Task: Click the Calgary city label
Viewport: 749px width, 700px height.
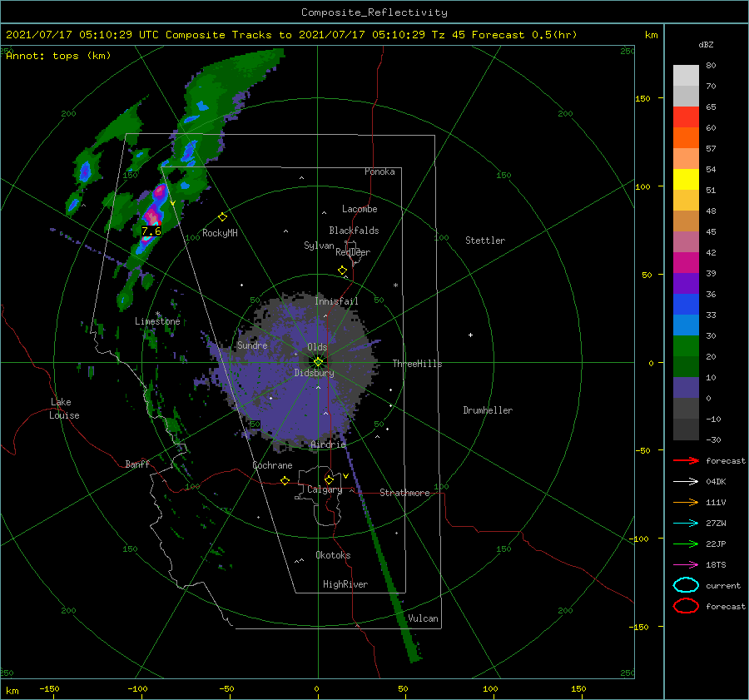Action: pos(325,489)
